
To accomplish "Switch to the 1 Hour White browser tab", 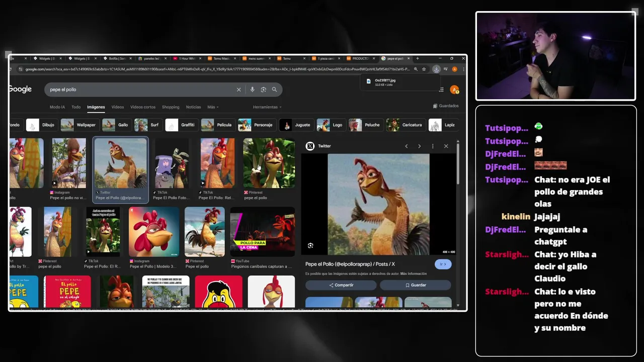I will tap(186, 58).
